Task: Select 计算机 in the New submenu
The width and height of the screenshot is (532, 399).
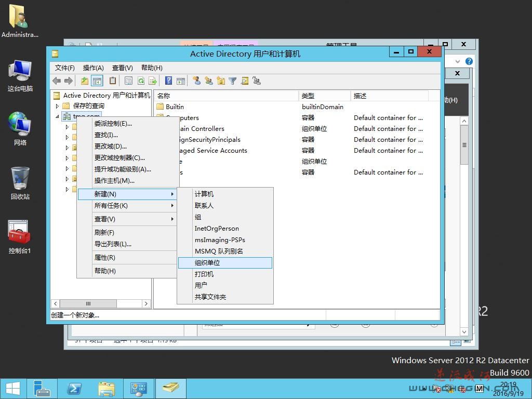Action: click(225, 194)
